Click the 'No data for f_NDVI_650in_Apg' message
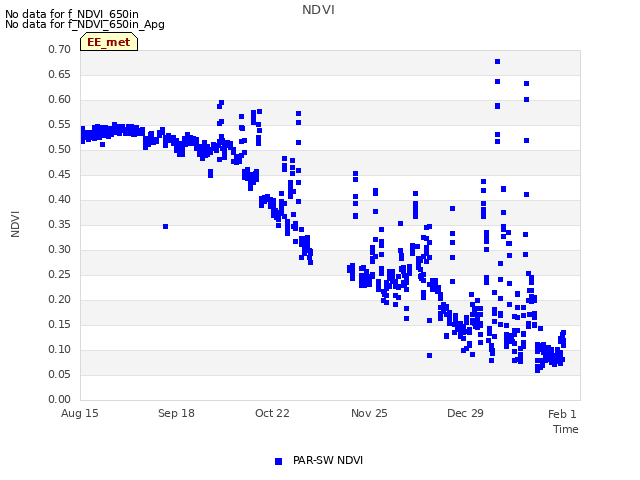 85,24
